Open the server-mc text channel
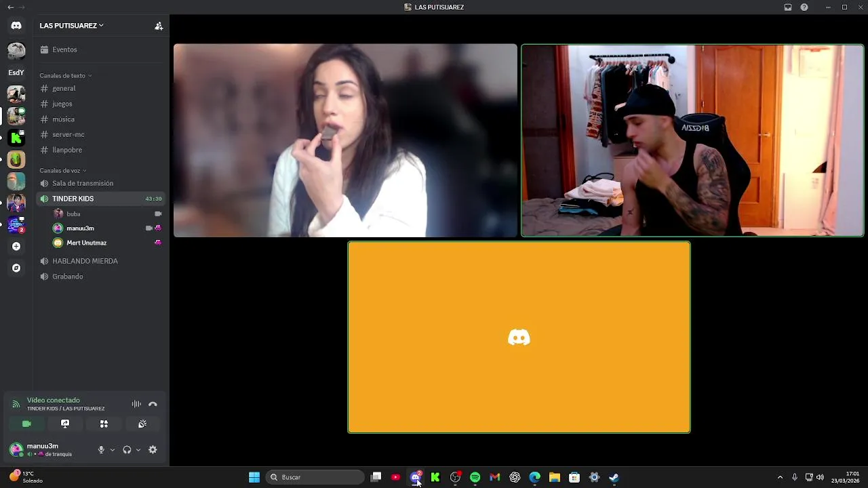The width and height of the screenshot is (868, 488). point(102,134)
